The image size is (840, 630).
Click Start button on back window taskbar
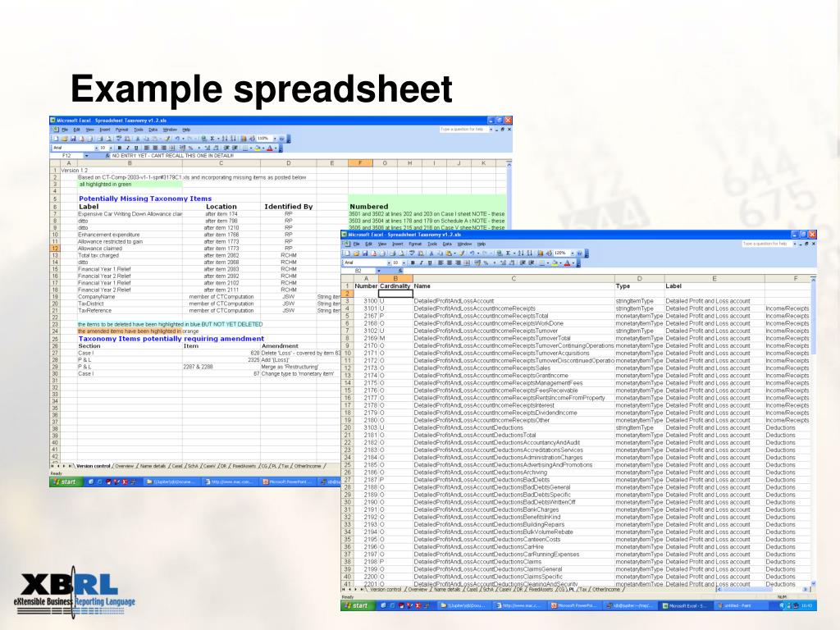pos(66,482)
